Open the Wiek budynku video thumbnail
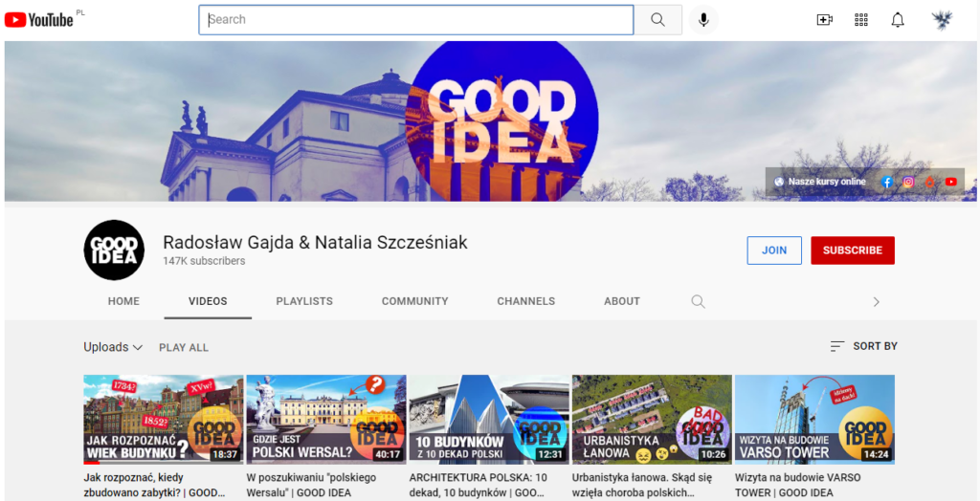 pos(164,420)
